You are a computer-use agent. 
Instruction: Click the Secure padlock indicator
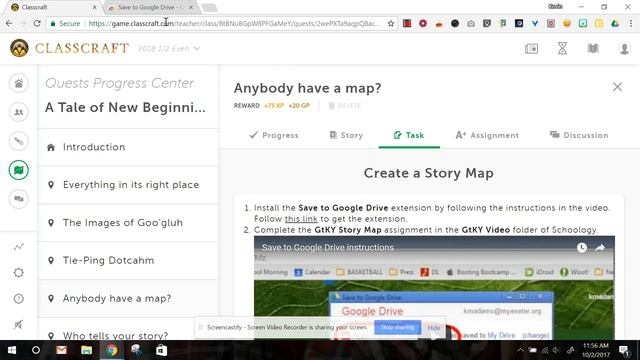coord(65,24)
